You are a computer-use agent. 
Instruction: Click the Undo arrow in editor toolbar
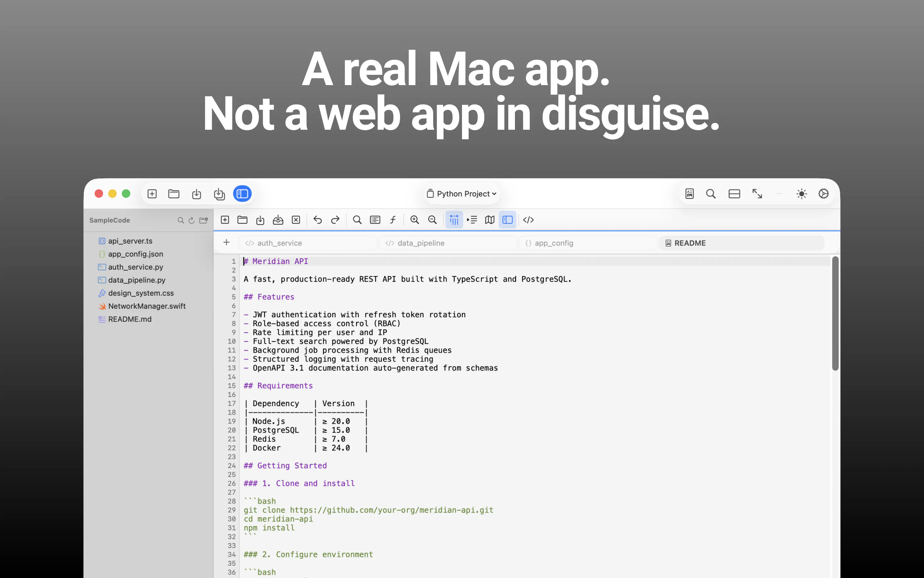tap(317, 220)
